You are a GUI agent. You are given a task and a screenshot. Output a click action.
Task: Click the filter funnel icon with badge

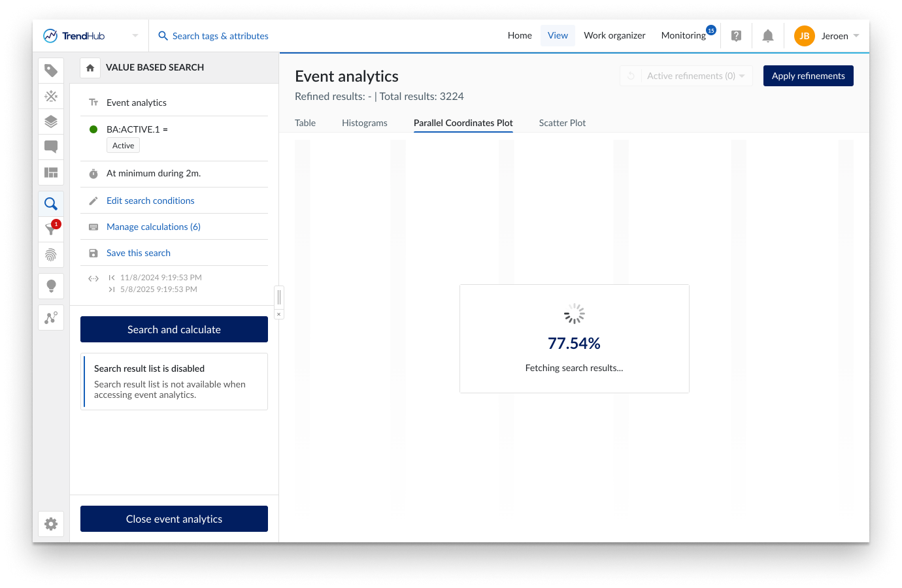pos(51,229)
